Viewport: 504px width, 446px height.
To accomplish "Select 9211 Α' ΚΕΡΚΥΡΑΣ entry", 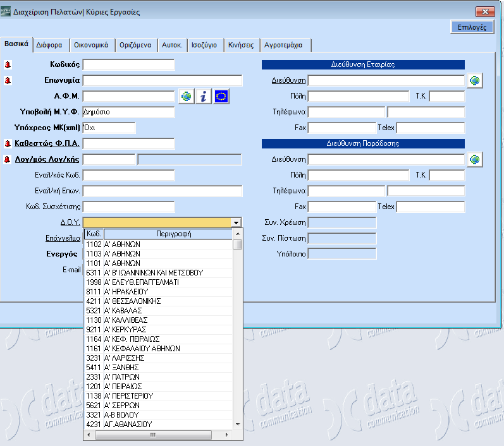I will coord(158,329).
